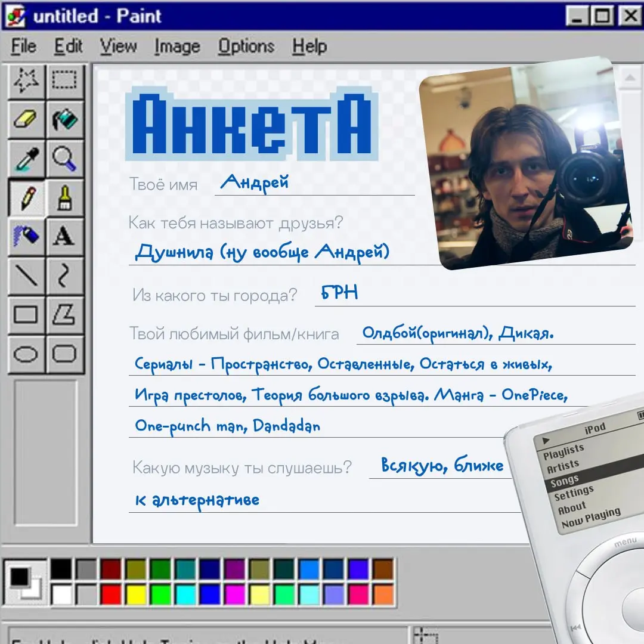Viewport: 644px width, 644px height.
Task: Pick the white palette swatch
Action: pos(61,595)
